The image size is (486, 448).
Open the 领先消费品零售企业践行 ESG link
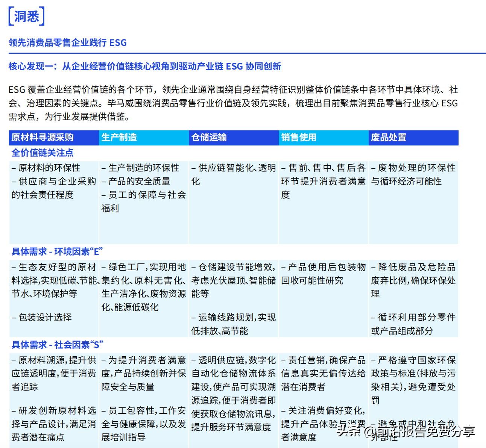pos(67,43)
